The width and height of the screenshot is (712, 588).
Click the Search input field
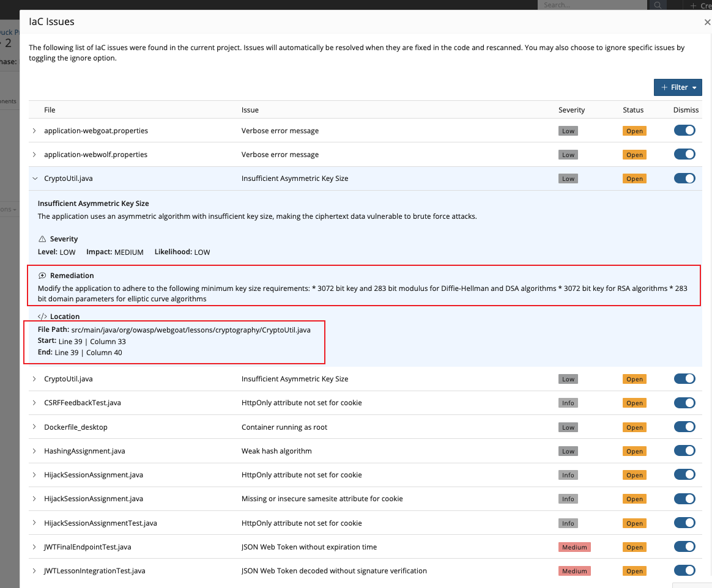coord(592,5)
